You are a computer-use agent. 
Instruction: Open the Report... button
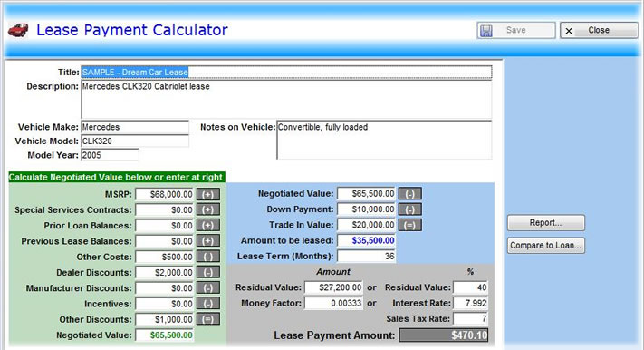546,223
